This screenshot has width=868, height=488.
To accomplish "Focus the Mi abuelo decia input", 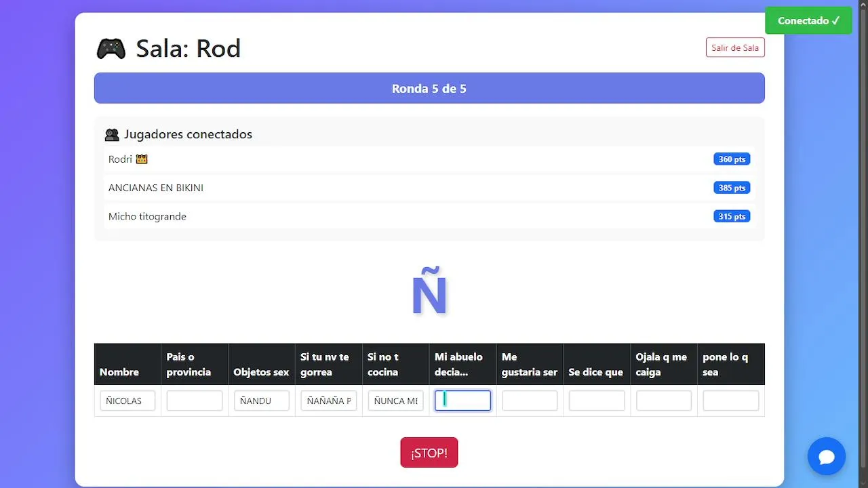I will coord(462,401).
